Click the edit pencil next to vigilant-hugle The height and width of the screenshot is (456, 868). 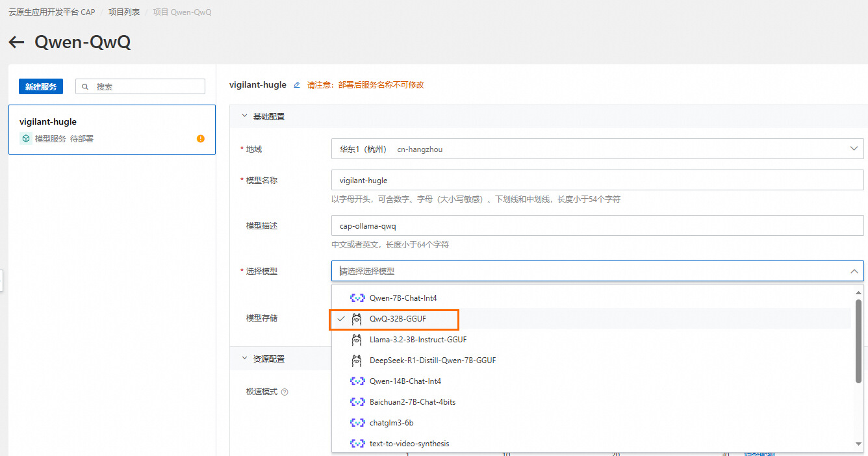click(297, 85)
